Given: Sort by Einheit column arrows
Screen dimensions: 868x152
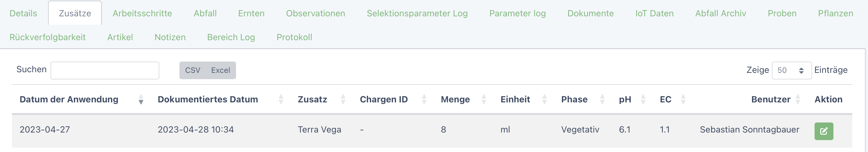Looking at the screenshot, I should pyautogui.click(x=544, y=100).
